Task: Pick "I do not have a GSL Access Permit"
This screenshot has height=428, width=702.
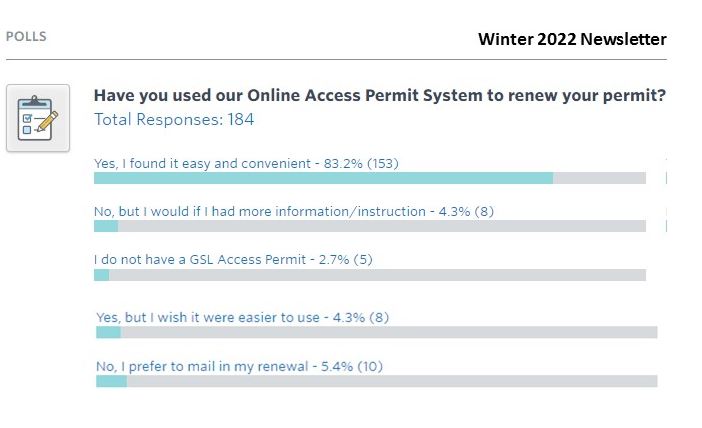Action: click(232, 260)
